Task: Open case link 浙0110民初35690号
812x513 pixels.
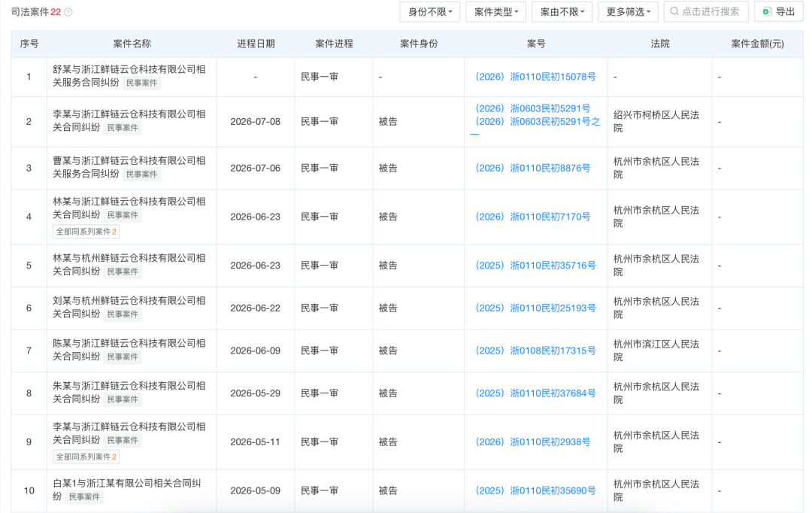Action: (x=535, y=490)
